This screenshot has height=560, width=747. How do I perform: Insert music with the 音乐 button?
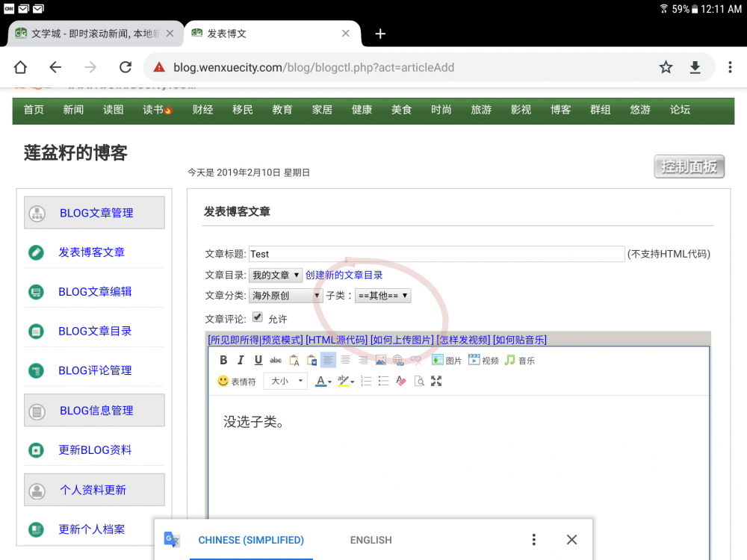click(x=519, y=360)
